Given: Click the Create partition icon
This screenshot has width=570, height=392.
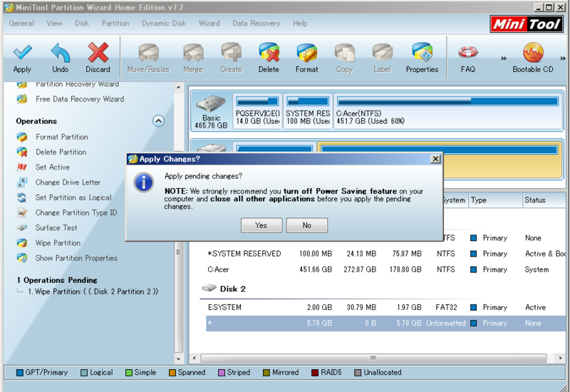Looking at the screenshot, I should point(231,52).
